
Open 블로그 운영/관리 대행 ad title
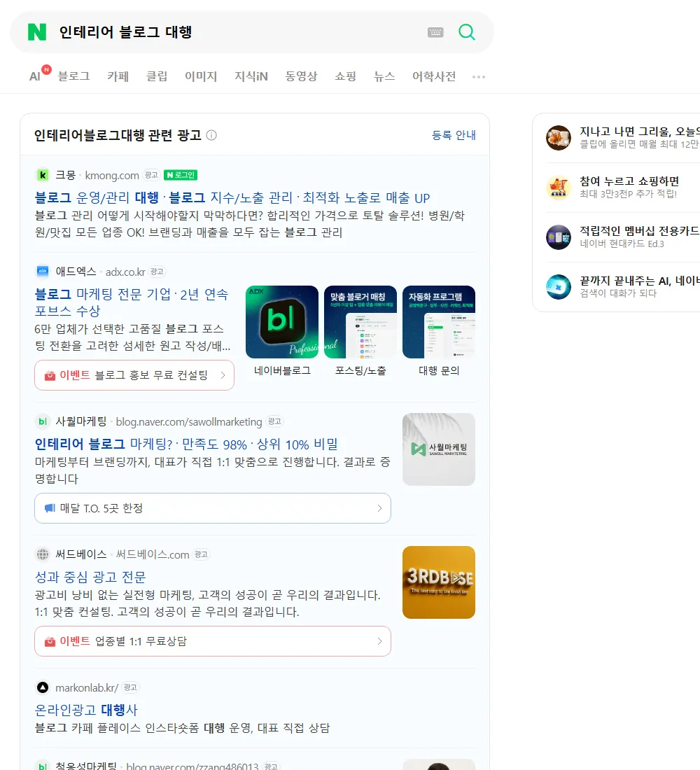(x=232, y=197)
